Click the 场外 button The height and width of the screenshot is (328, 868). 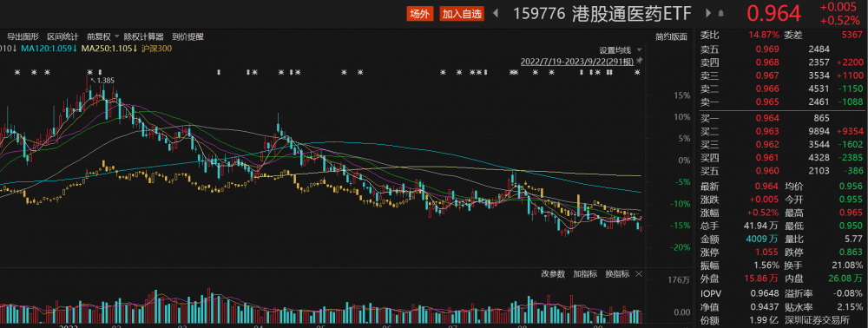[419, 14]
